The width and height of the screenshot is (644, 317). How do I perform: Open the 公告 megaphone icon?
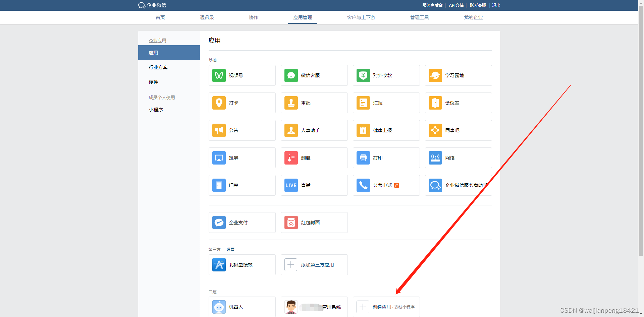pos(219,130)
